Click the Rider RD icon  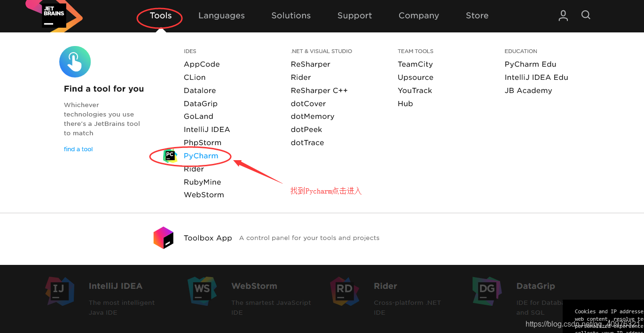pyautogui.click(x=345, y=291)
